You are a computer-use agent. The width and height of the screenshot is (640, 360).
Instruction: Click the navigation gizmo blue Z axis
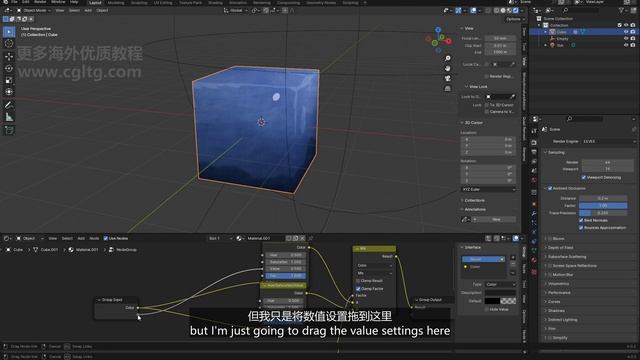pyautogui.click(x=438, y=30)
